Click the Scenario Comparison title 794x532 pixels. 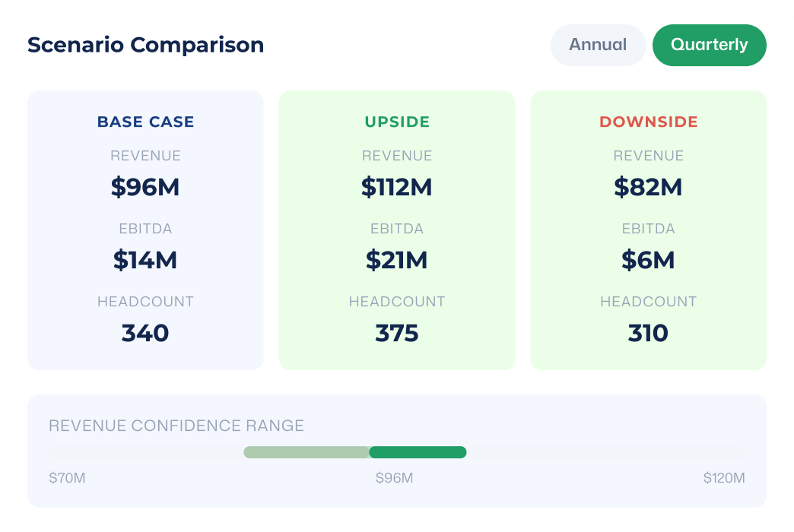146,45
